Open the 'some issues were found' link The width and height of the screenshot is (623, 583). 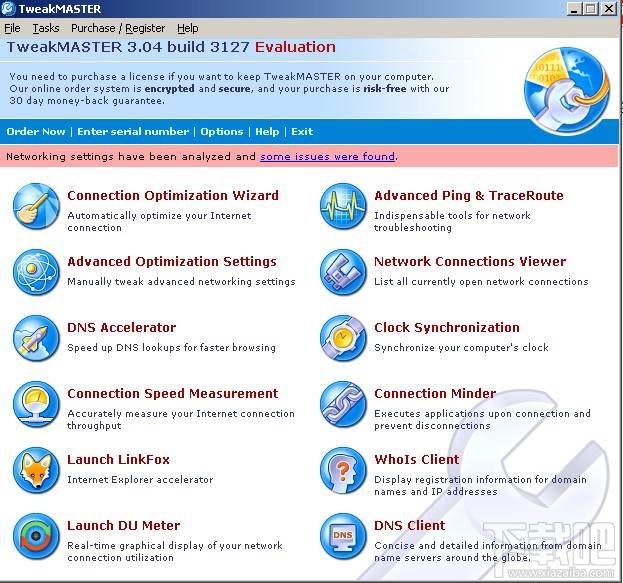(x=328, y=157)
